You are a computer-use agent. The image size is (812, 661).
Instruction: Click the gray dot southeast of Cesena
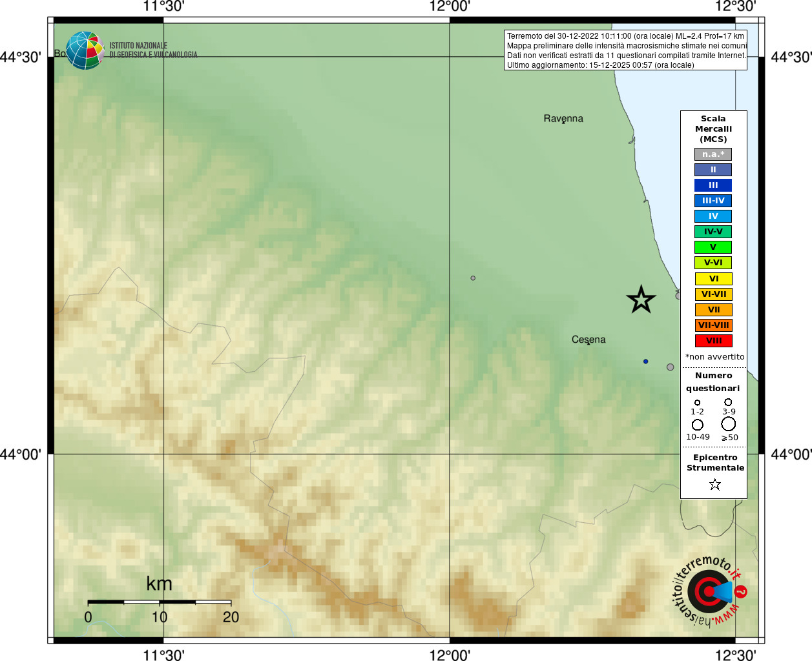[671, 367]
